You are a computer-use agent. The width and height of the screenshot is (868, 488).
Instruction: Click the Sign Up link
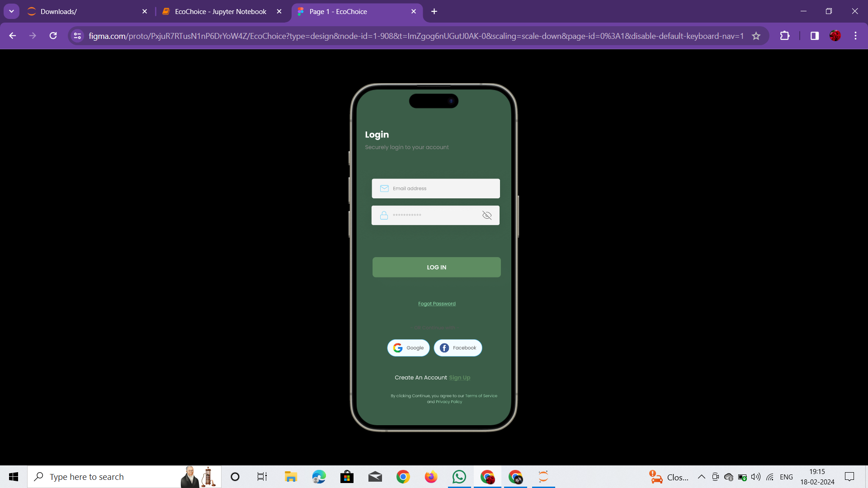(459, 378)
